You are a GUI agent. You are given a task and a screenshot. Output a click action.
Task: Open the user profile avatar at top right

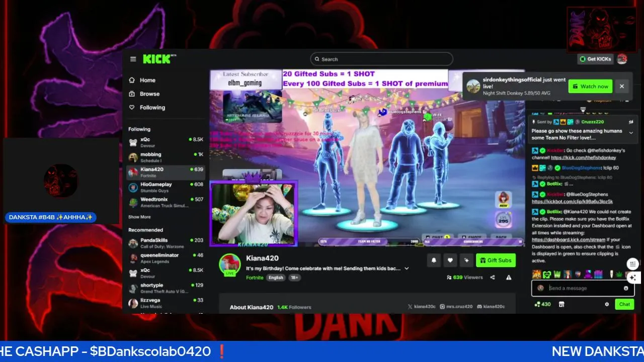coord(622,59)
